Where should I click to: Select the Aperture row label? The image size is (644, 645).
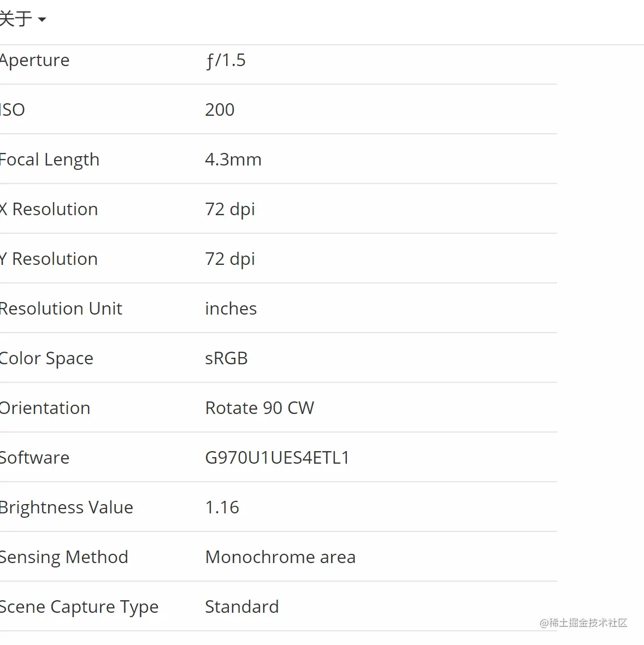pyautogui.click(x=34, y=61)
